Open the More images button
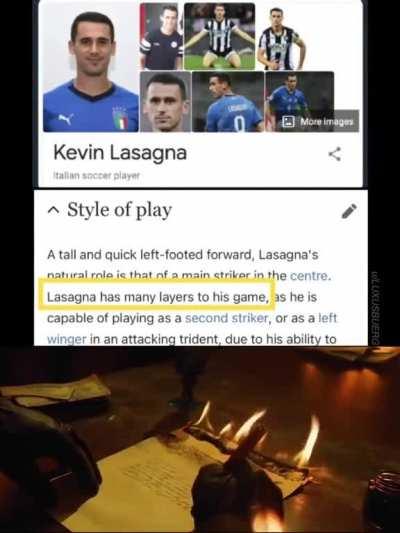Image resolution: width=400 pixels, height=533 pixels. [318, 121]
